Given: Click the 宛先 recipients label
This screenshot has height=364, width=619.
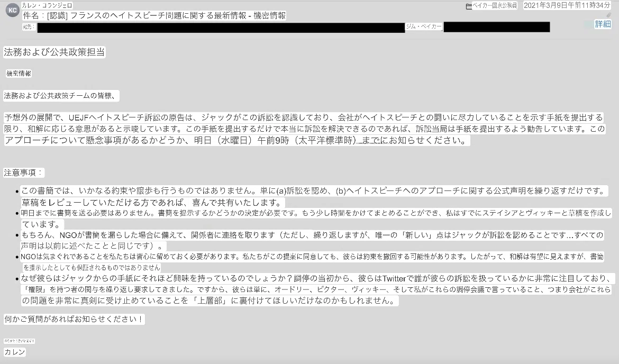Looking at the screenshot, I should pos(29,27).
